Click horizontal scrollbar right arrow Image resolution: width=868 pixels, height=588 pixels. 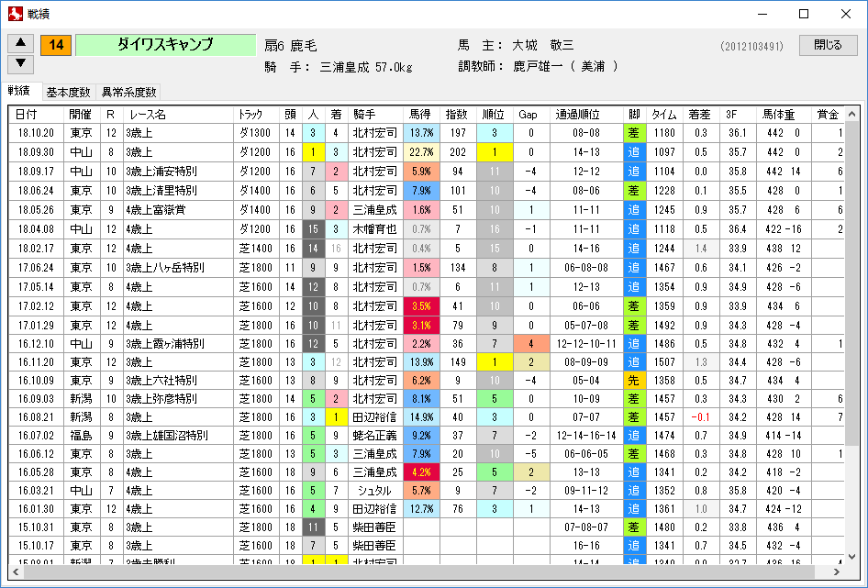tap(837, 571)
